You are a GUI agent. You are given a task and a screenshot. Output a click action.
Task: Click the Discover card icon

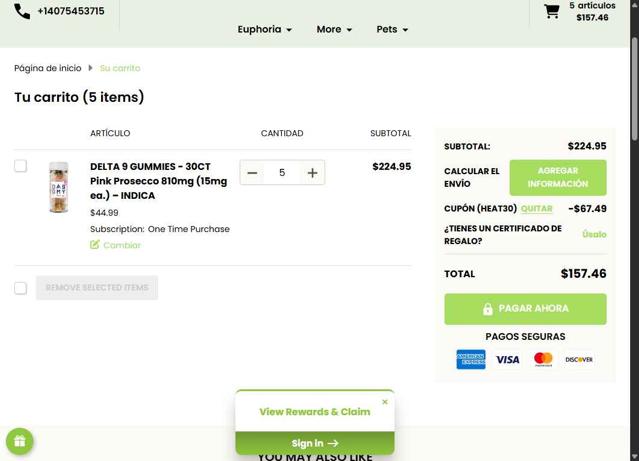tap(579, 360)
